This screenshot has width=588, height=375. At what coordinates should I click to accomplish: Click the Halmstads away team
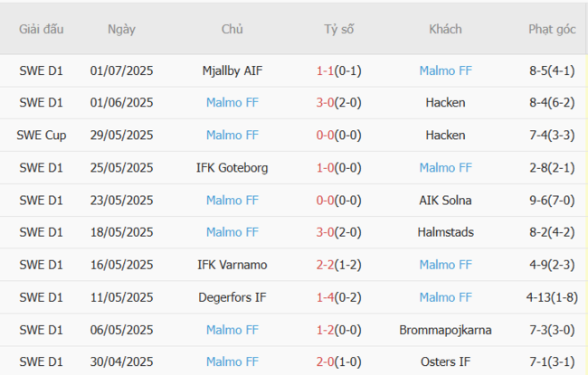click(x=445, y=232)
